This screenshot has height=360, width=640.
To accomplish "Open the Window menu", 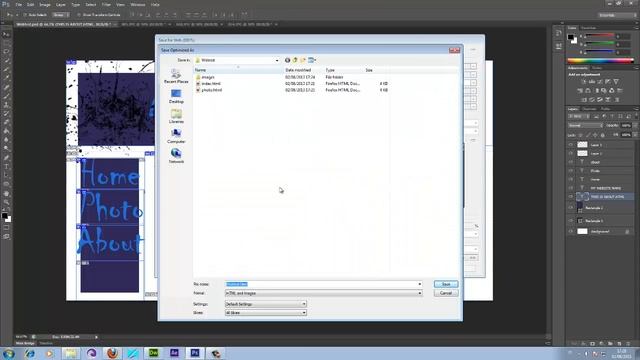I will pyautogui.click(x=138, y=4).
